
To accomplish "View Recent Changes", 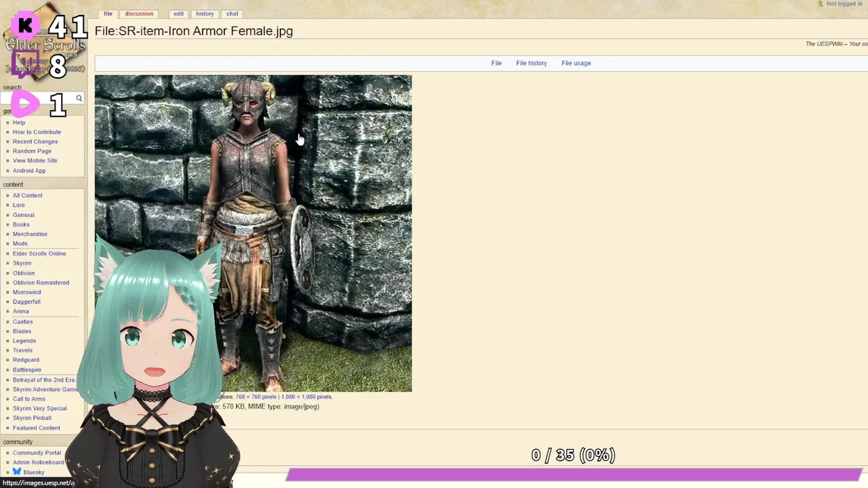I will (x=35, y=142).
